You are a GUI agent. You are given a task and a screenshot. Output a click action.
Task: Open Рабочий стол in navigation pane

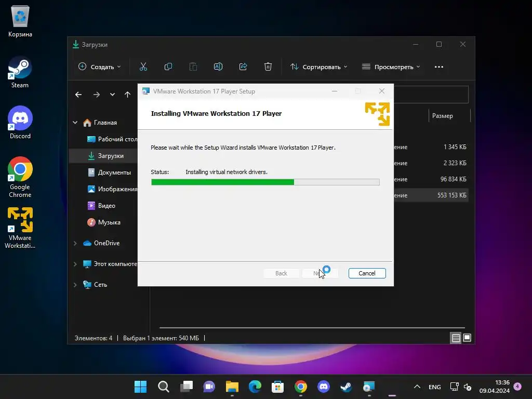(x=112, y=139)
